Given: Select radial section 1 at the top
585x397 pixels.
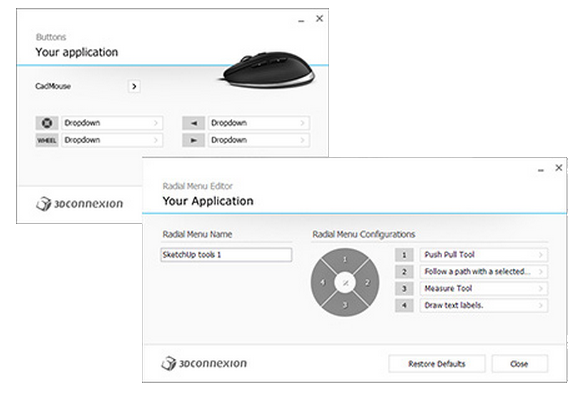Looking at the screenshot, I should click(x=345, y=259).
